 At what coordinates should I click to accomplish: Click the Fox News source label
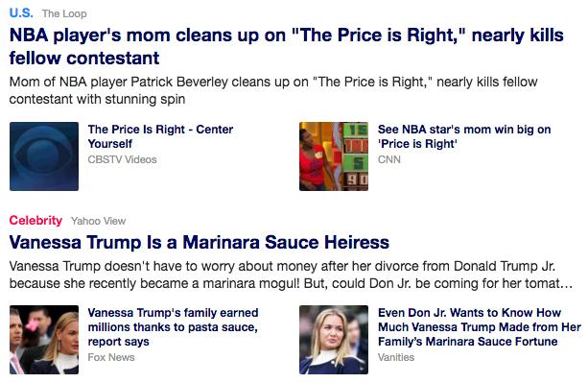[111, 357]
